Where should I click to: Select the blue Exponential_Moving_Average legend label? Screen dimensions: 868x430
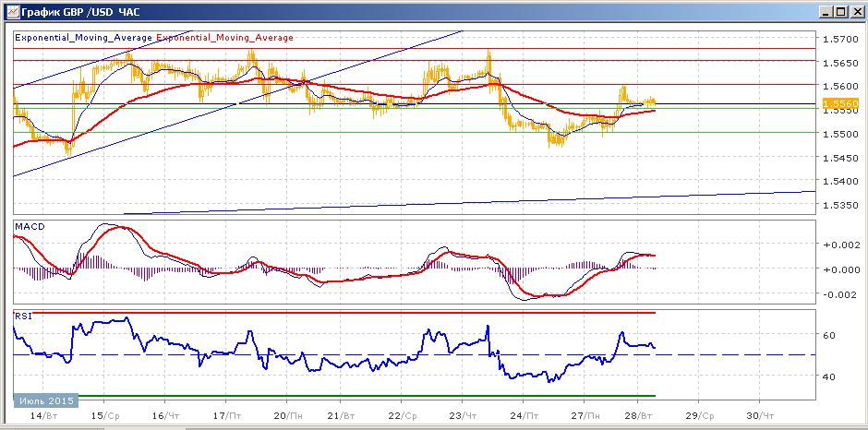click(x=84, y=38)
